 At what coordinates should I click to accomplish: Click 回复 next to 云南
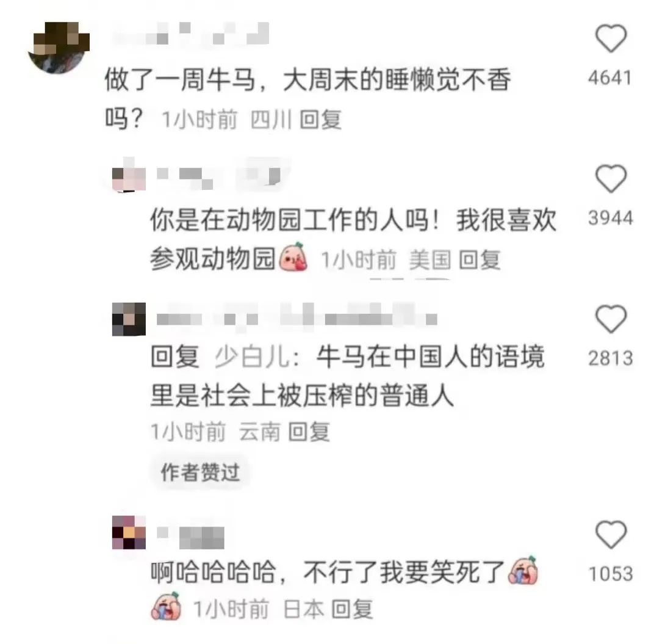click(309, 432)
